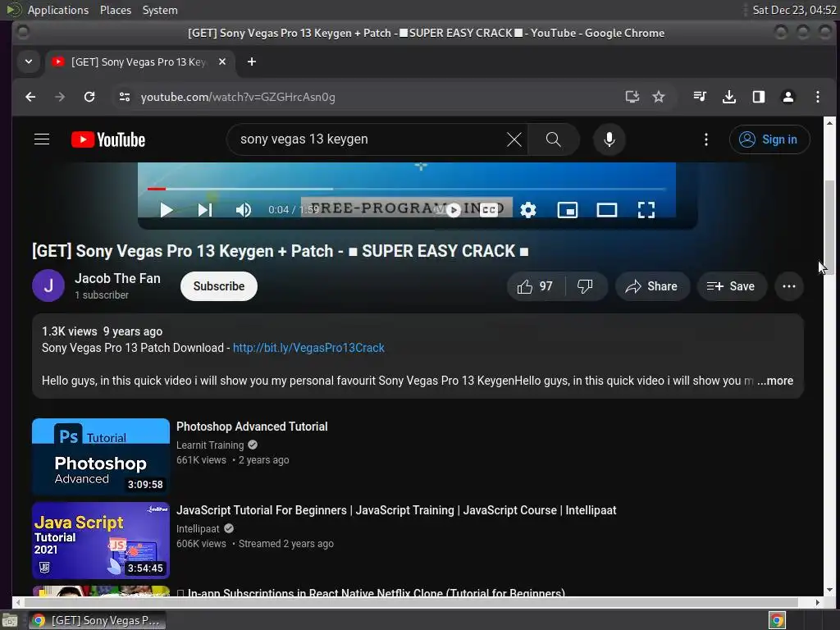The width and height of the screenshot is (840, 630).
Task: Open Chrome profile icon
Action: [788, 97]
